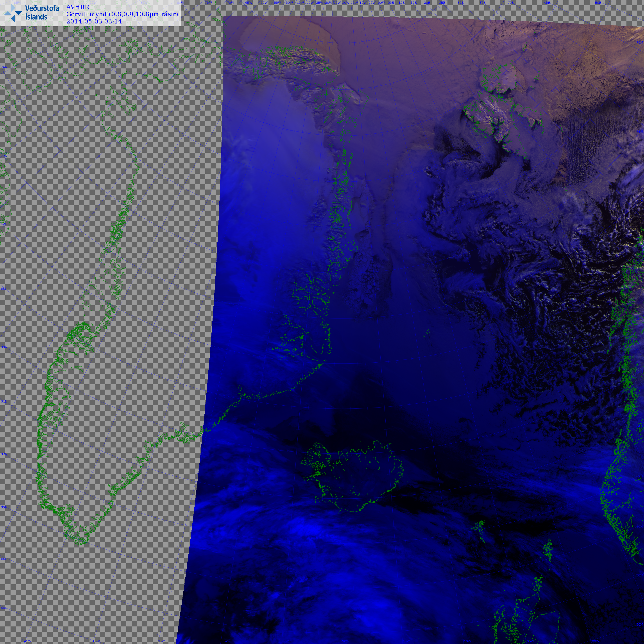The height and width of the screenshot is (644, 644).
Task: Click the southern tip of Greenland outline
Action: [x=80, y=543]
